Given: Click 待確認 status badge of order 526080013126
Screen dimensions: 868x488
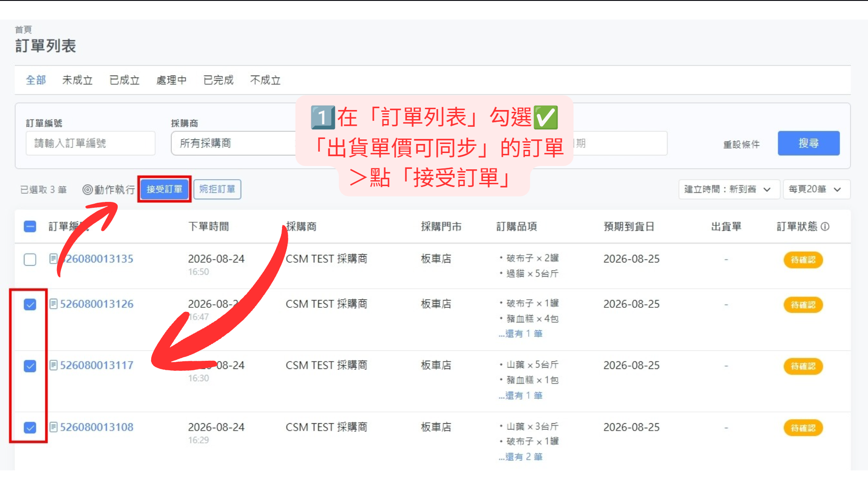Looking at the screenshot, I should tap(803, 305).
